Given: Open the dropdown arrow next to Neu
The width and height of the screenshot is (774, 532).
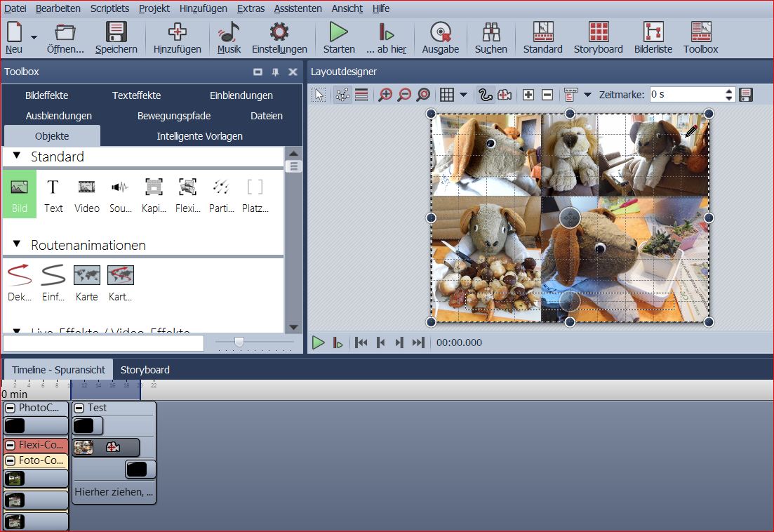Looking at the screenshot, I should 34,38.
